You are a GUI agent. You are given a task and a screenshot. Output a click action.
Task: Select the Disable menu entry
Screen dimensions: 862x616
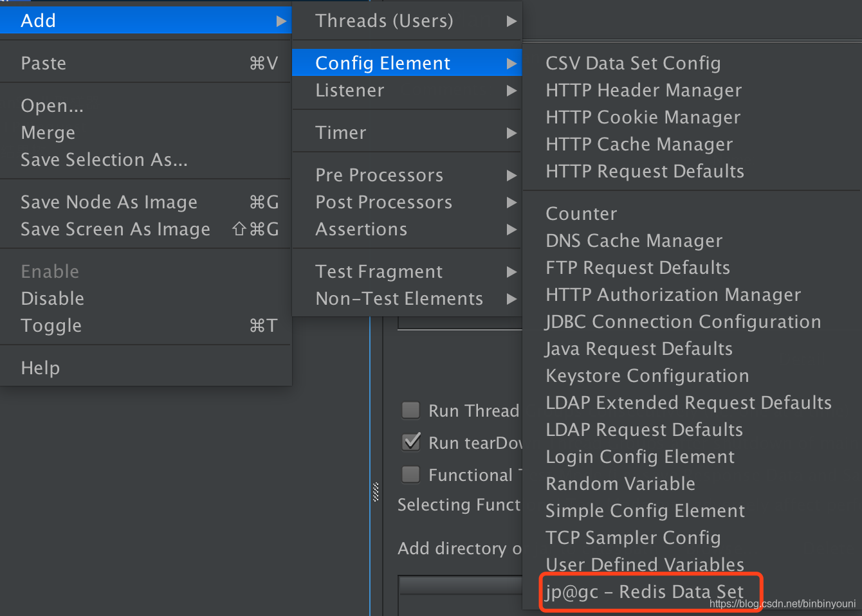coord(146,298)
